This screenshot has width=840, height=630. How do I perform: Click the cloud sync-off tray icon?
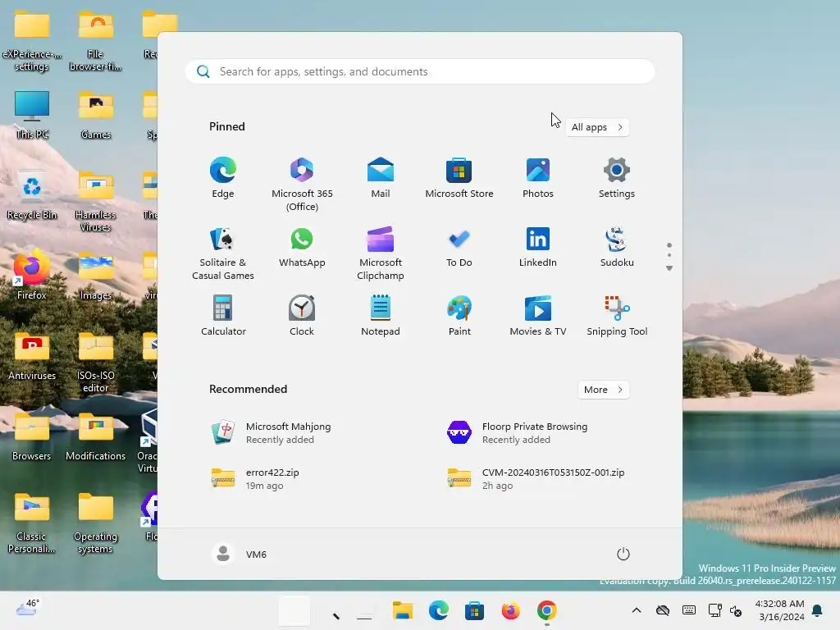(x=663, y=610)
